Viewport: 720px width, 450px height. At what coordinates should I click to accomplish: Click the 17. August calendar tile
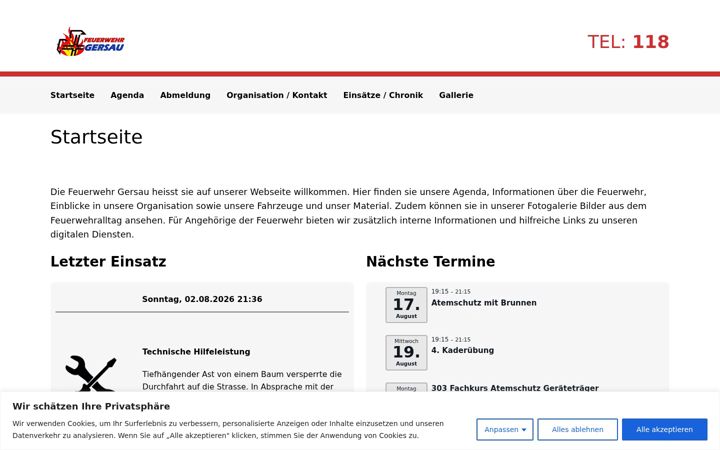[406, 305]
